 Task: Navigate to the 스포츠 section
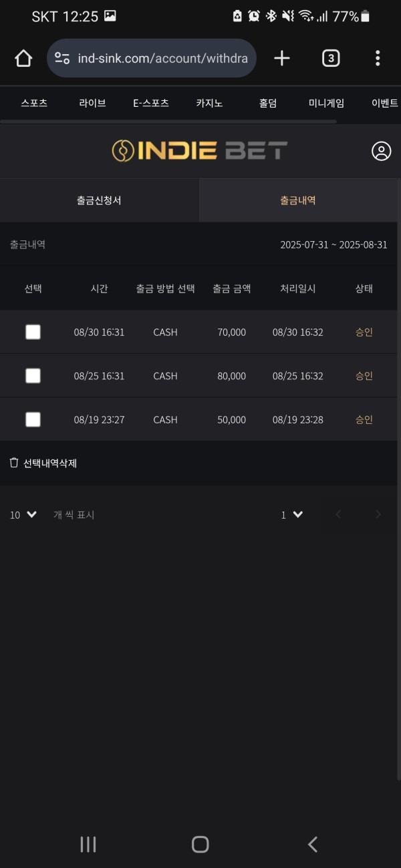(x=34, y=103)
